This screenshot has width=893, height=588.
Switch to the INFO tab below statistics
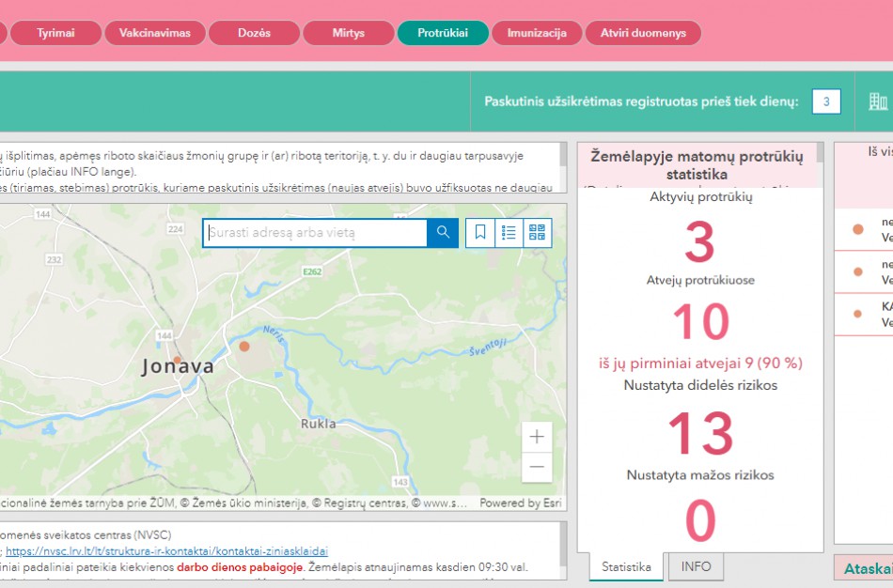(x=696, y=567)
